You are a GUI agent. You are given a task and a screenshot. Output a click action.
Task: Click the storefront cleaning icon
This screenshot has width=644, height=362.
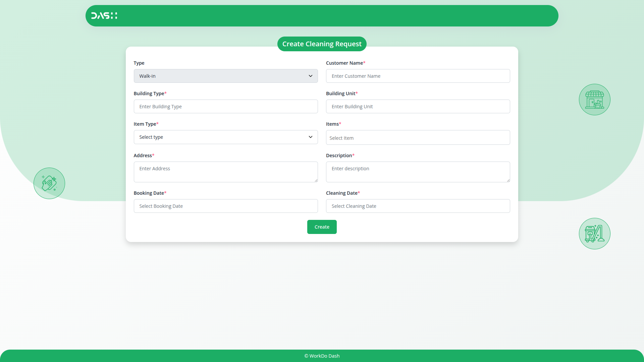pos(594,100)
